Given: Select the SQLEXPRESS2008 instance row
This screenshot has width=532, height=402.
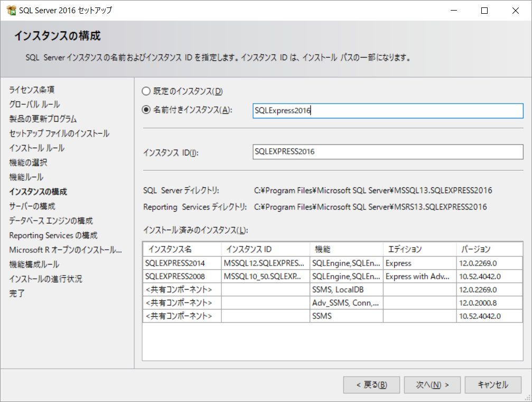Looking at the screenshot, I should click(332, 276).
